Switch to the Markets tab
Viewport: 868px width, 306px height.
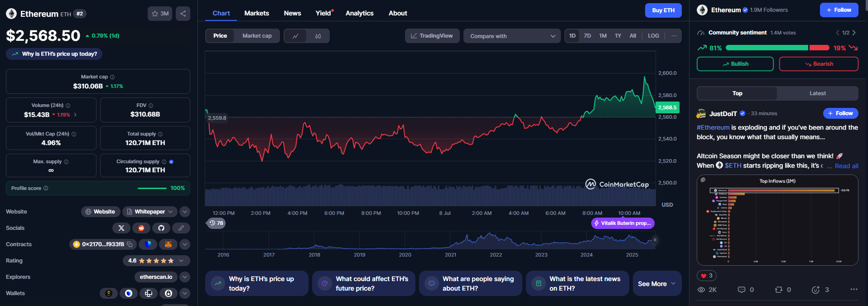pos(256,13)
